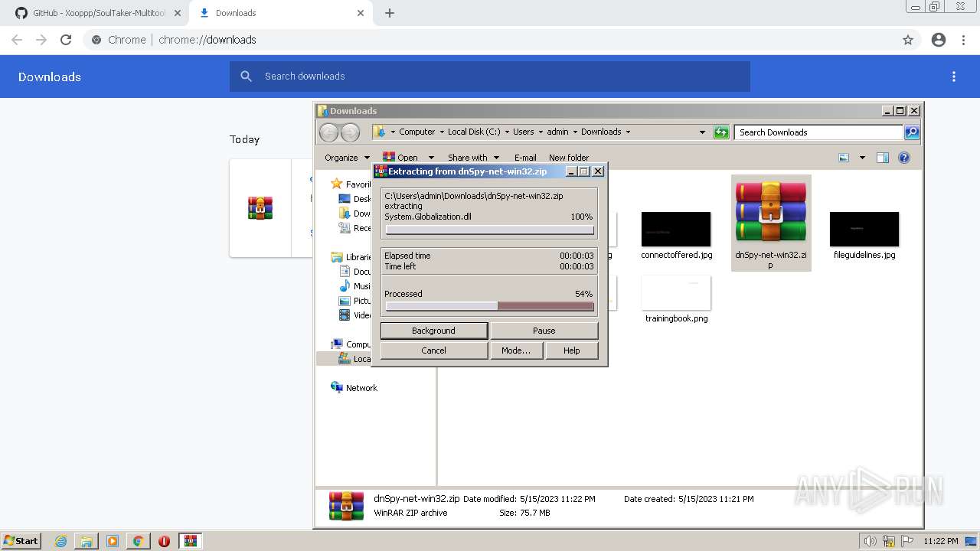Click the Opera taskbar icon

[x=164, y=541]
